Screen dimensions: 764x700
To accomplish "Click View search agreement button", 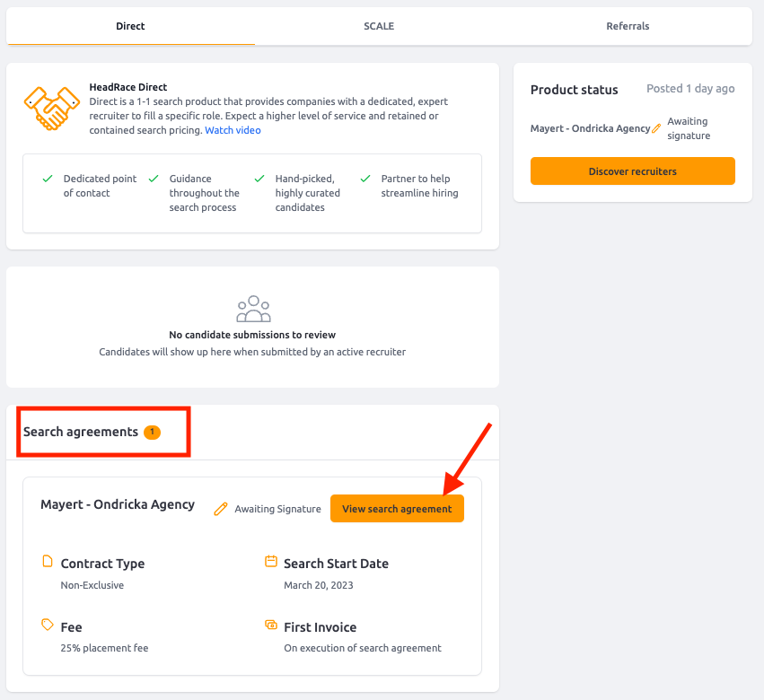I will (397, 509).
